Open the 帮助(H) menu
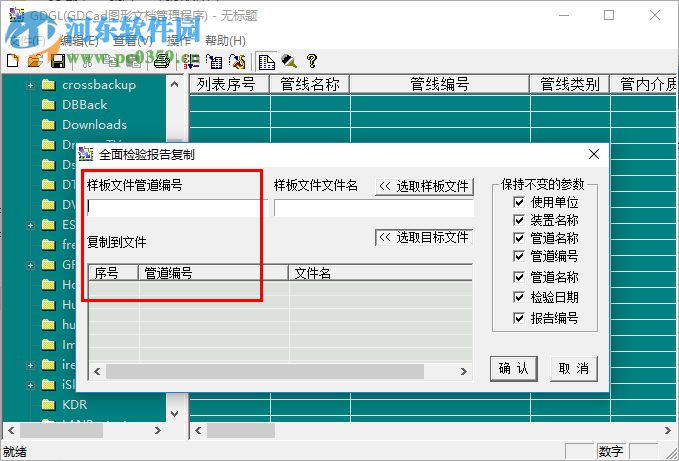Viewport: 679px width, 461px height. (x=225, y=41)
